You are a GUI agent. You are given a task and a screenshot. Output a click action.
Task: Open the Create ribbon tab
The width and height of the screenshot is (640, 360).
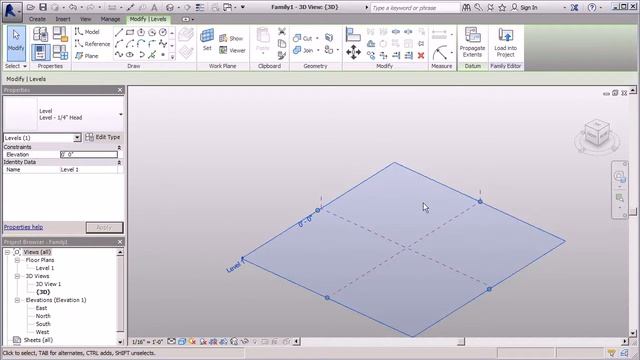tap(37, 19)
